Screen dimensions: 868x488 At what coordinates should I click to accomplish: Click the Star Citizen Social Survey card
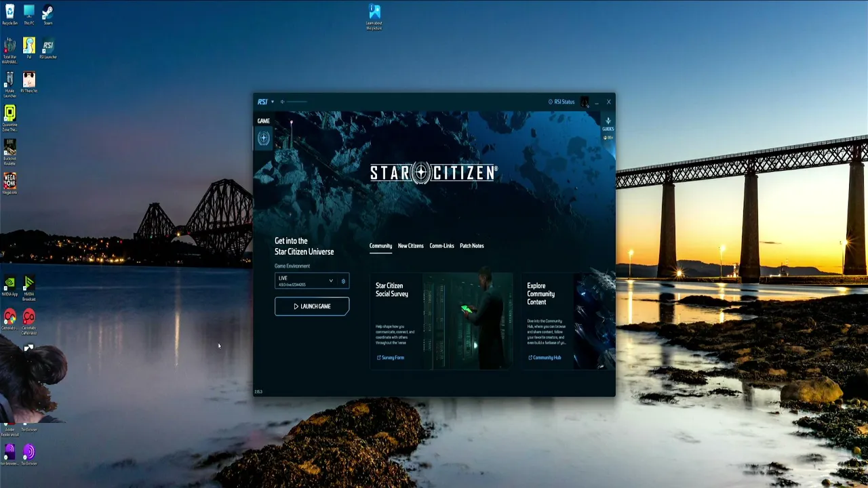pos(441,321)
